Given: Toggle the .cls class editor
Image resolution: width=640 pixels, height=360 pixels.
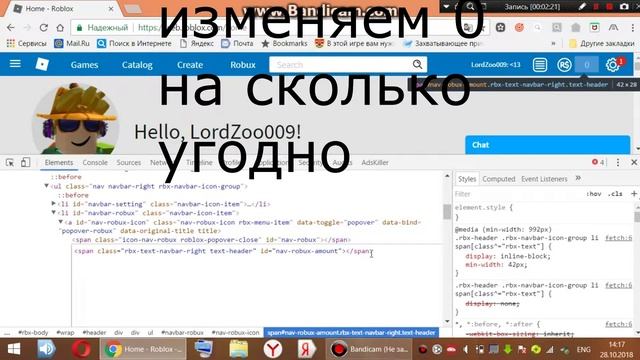Looking at the screenshot, I should click(615, 194).
